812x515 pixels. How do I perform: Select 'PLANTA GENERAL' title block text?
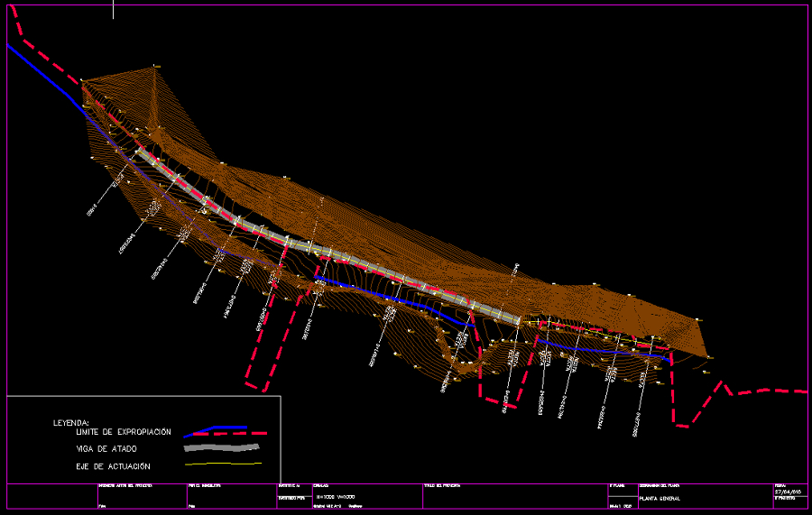(660, 499)
